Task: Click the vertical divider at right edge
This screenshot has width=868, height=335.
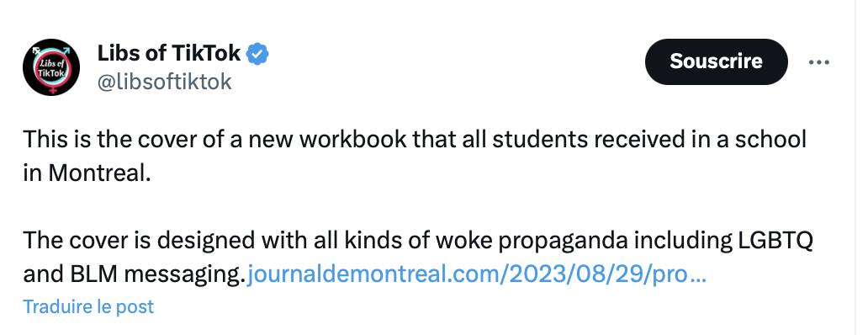Action: coord(855,167)
